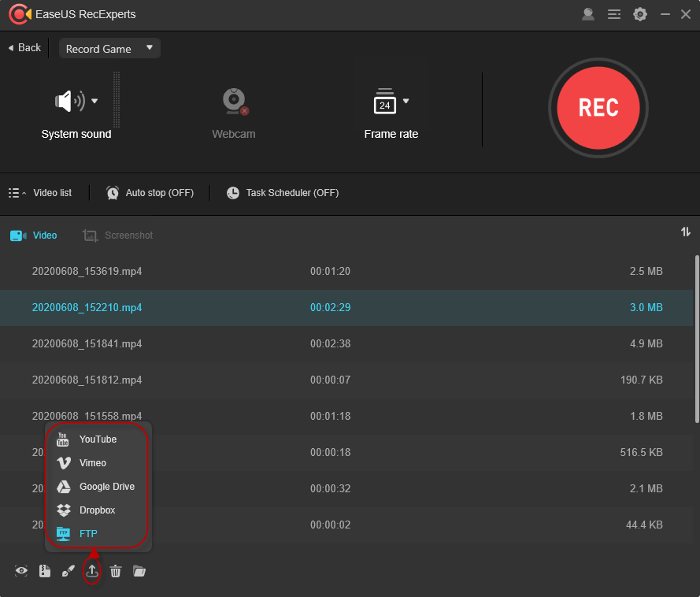Image resolution: width=700 pixels, height=597 pixels.
Task: Switch to the Screenshot tab
Action: click(x=118, y=235)
